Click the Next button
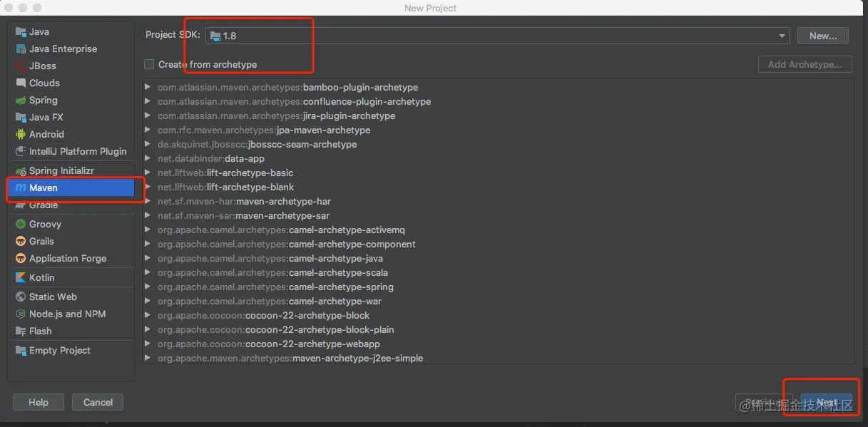The width and height of the screenshot is (868, 427). click(827, 402)
